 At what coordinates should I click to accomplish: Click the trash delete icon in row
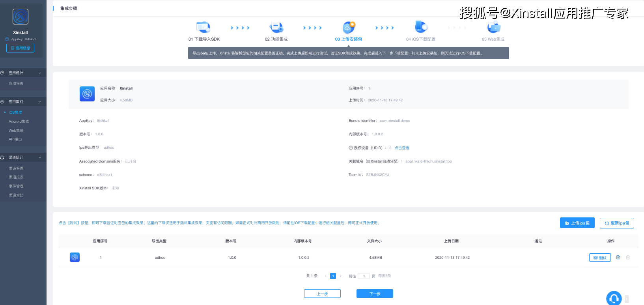click(x=628, y=257)
